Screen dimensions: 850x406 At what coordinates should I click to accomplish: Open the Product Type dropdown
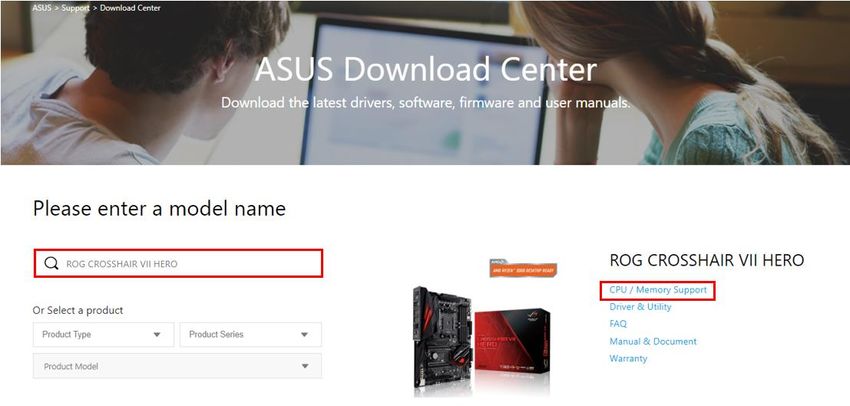click(x=104, y=334)
